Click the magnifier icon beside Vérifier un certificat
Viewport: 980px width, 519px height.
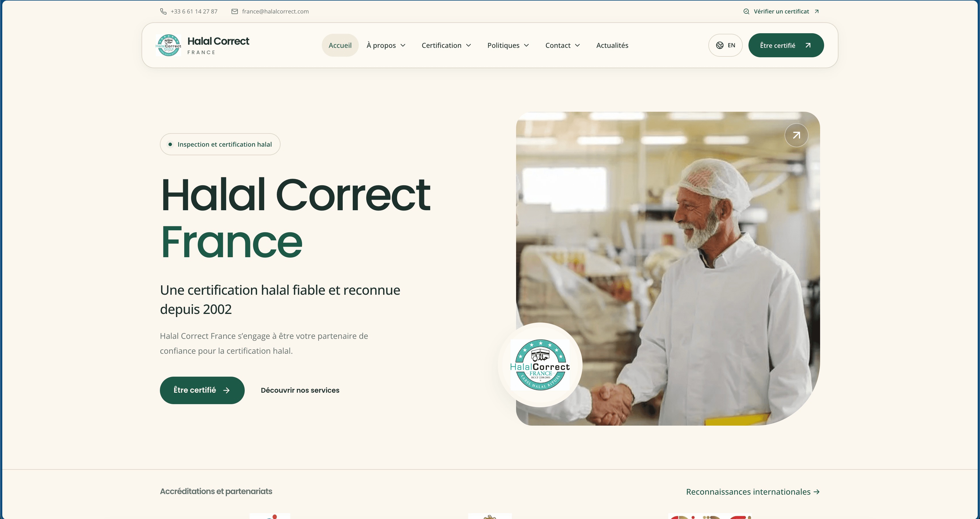click(x=746, y=11)
